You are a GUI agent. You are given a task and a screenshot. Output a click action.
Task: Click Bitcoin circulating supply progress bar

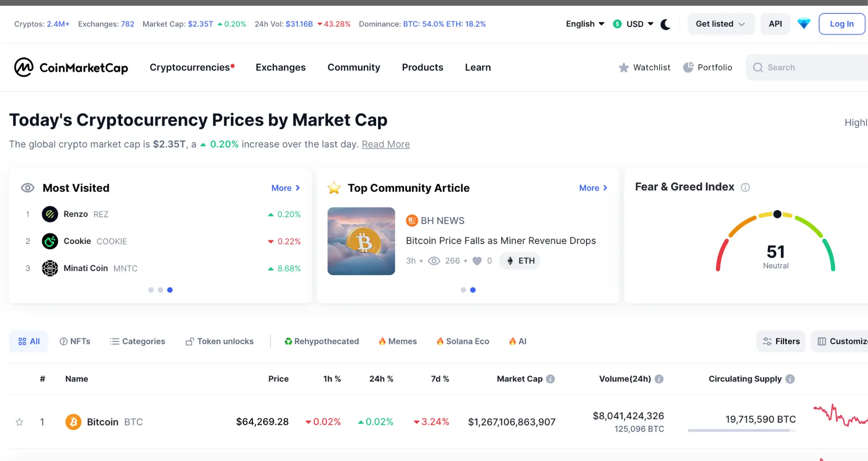pyautogui.click(x=741, y=431)
